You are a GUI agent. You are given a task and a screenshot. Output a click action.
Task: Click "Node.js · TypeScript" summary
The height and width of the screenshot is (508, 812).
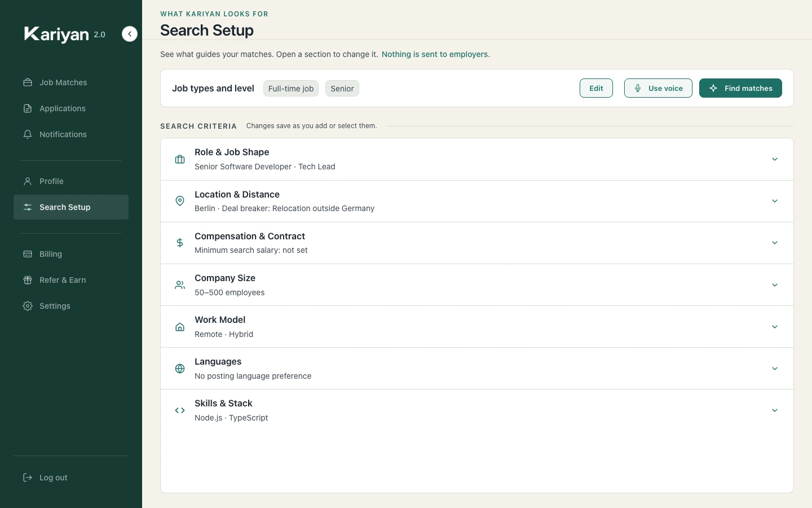tap(231, 418)
